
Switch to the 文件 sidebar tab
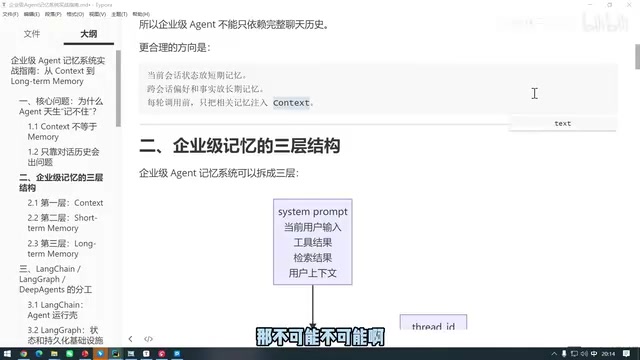(x=32, y=34)
